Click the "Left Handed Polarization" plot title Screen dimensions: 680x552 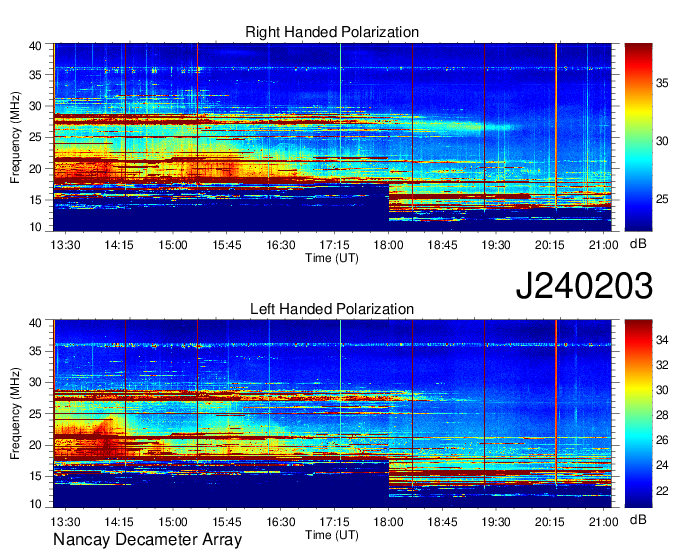(x=332, y=309)
